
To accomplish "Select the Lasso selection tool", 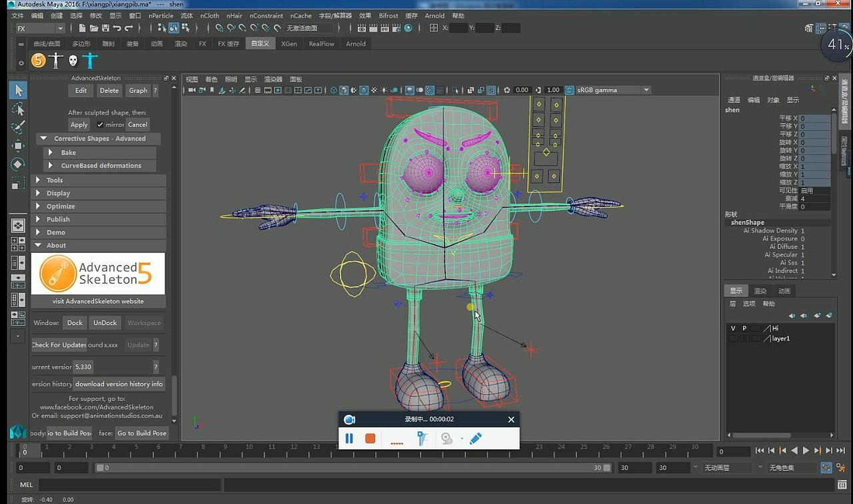I will [18, 109].
